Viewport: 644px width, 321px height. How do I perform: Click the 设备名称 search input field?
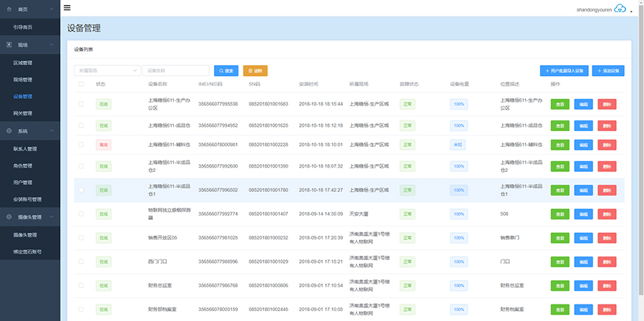pyautogui.click(x=176, y=71)
